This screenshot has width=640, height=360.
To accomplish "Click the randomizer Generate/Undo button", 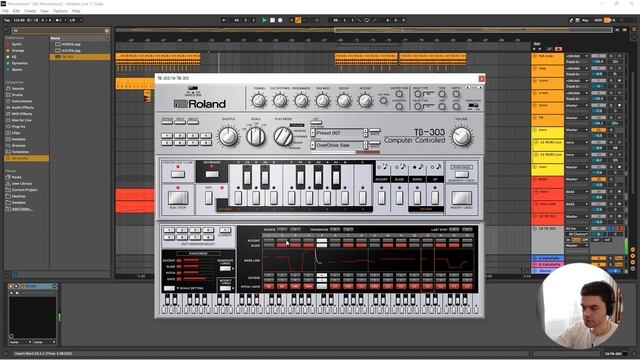I will [x=225, y=269].
